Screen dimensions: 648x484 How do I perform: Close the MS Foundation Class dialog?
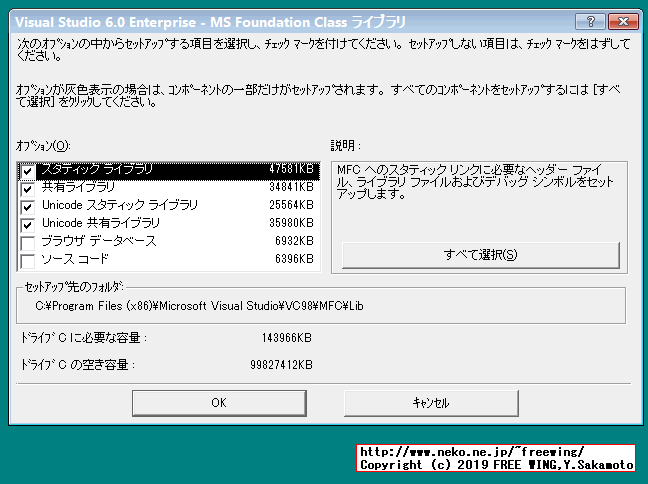click(x=623, y=21)
